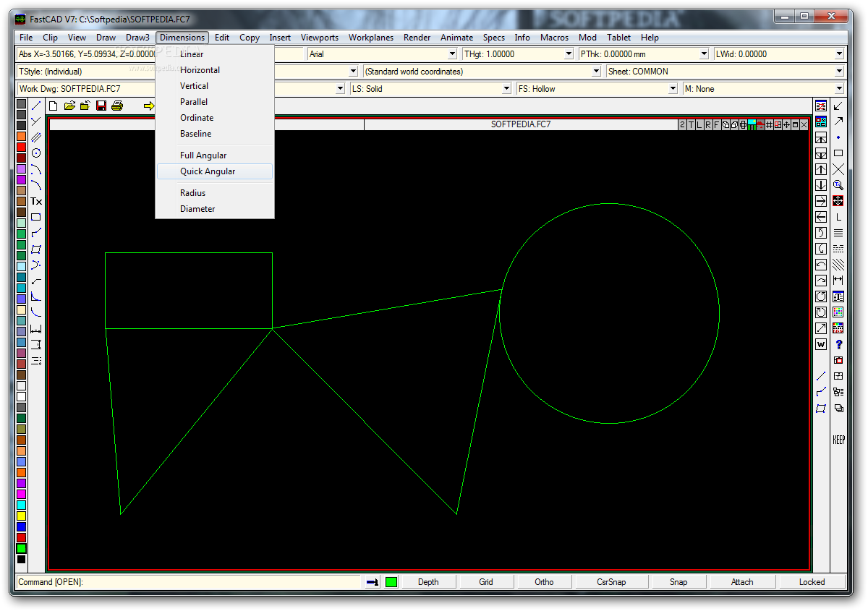The width and height of the screenshot is (868, 611).
Task: Click the KEEP icon
Action: click(838, 440)
